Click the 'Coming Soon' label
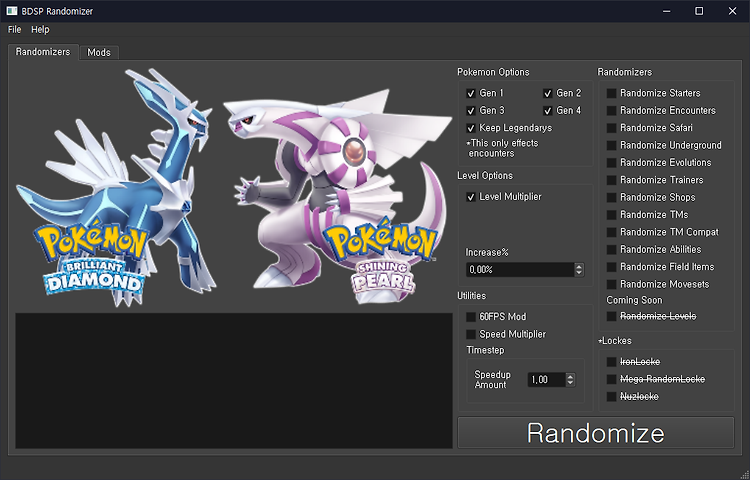The height and width of the screenshot is (480, 750). [x=634, y=300]
